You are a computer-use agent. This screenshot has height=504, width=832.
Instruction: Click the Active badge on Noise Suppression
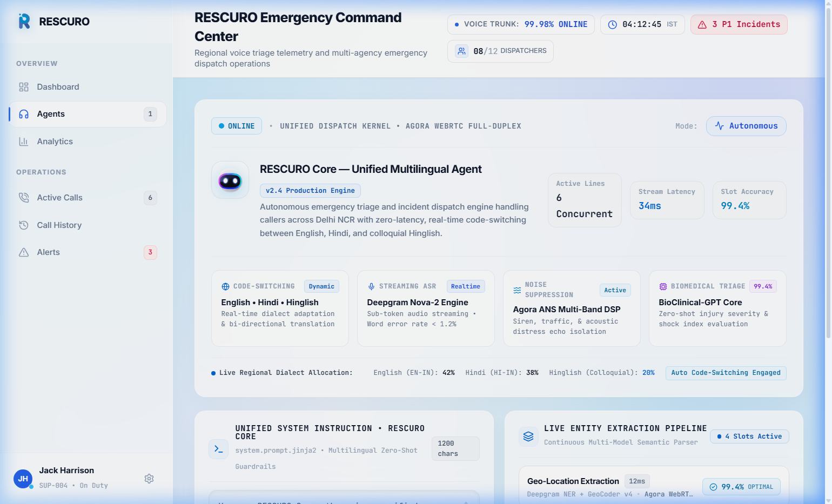point(615,290)
